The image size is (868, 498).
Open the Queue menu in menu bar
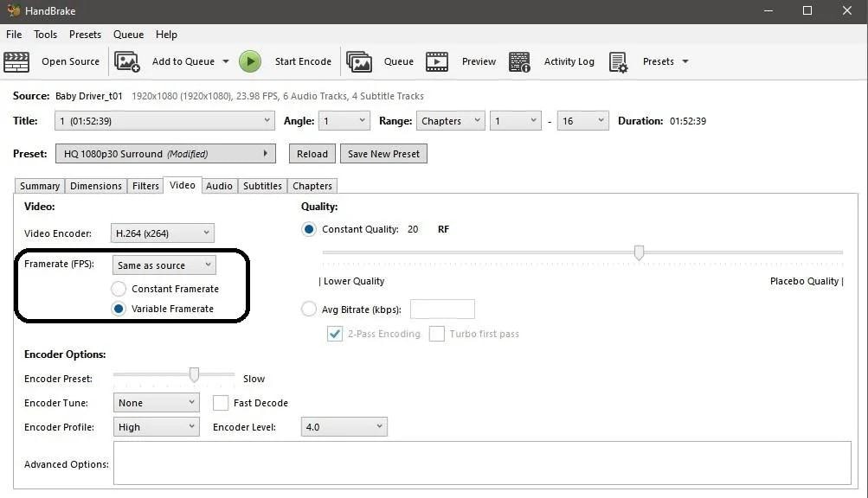pos(128,35)
